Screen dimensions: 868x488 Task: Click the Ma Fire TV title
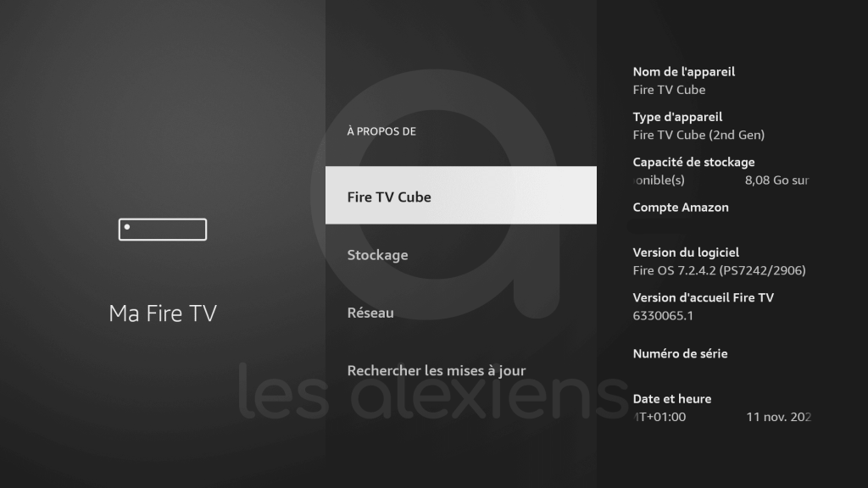pos(163,313)
